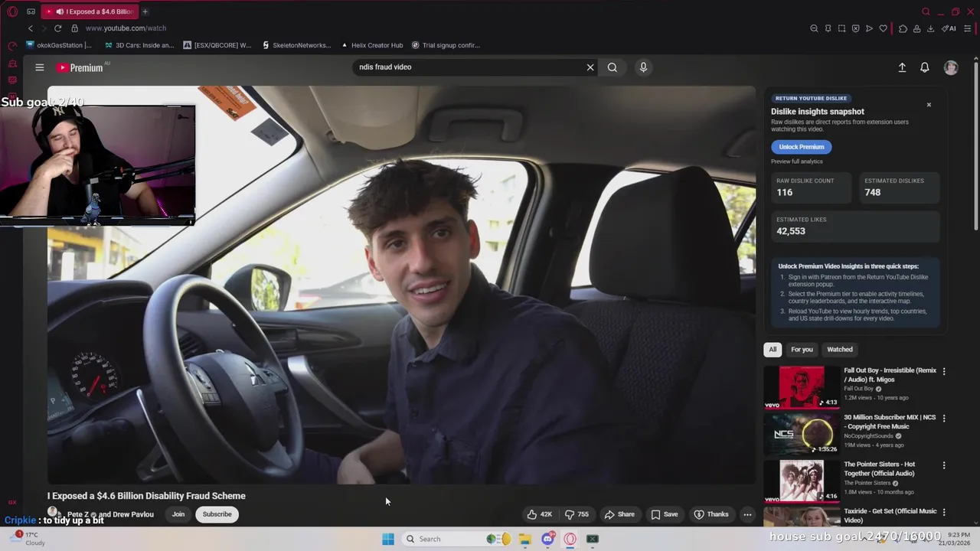Select the 'For you' filter chip
This screenshot has width=980, height=551.
pos(802,350)
